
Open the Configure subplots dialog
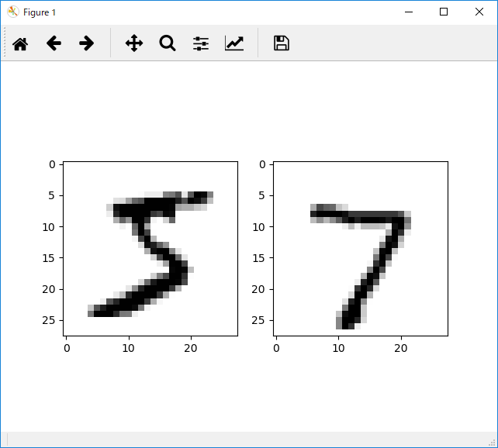tap(201, 43)
